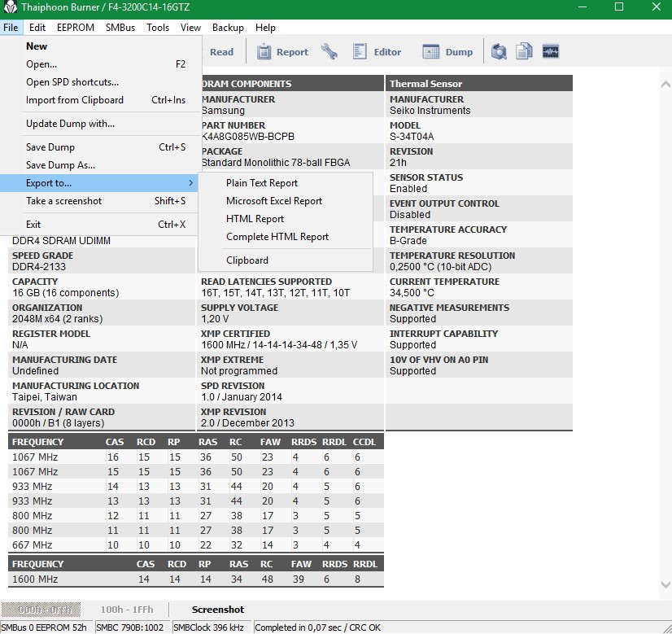Choose Exit from the File menu
The image size is (672, 634).
pos(99,225)
